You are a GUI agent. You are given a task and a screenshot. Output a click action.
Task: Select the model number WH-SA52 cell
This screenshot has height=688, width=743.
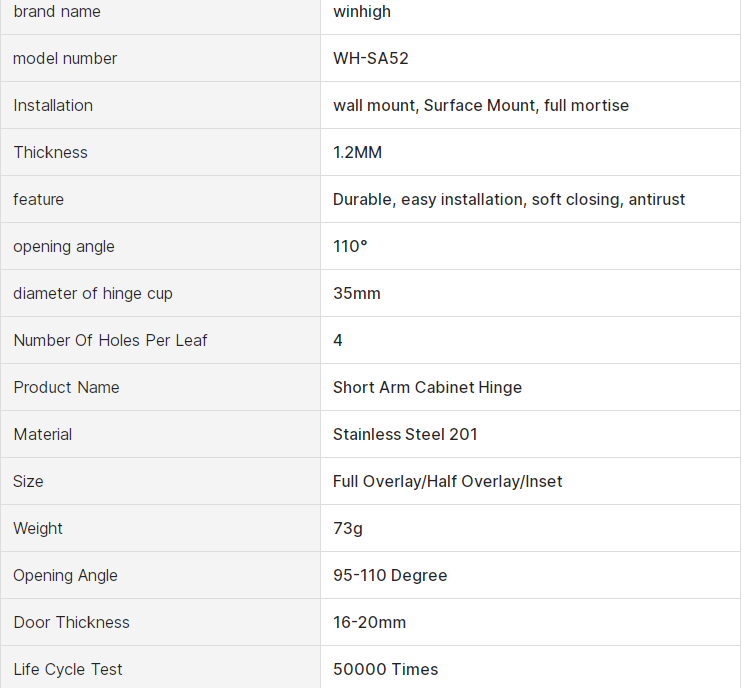(371, 59)
